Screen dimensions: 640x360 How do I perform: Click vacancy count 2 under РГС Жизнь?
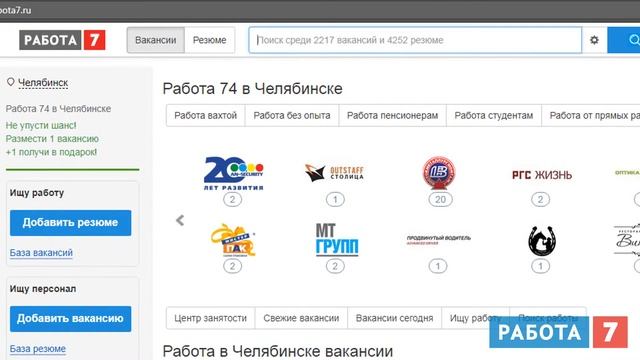click(x=540, y=200)
